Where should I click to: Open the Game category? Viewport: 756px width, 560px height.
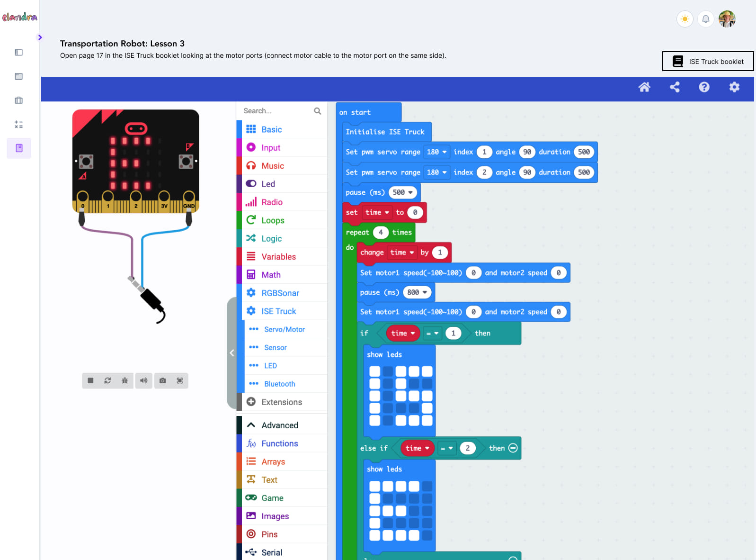pyautogui.click(x=282, y=498)
